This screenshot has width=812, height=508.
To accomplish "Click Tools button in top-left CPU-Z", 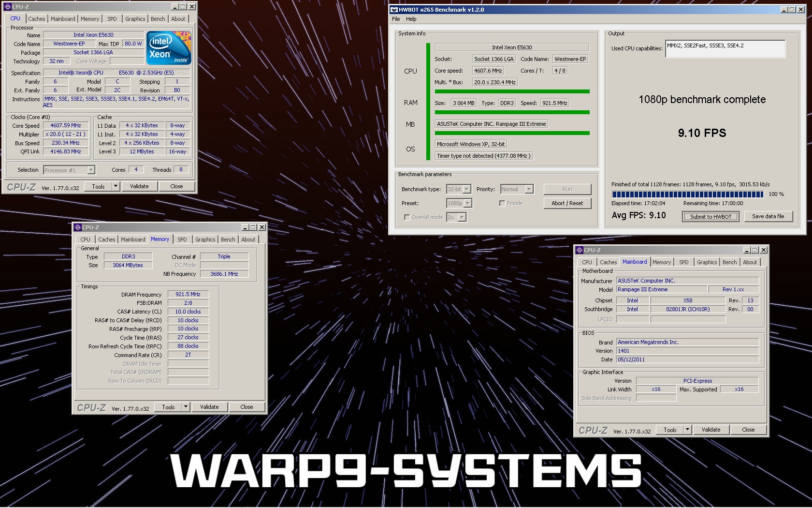I will 98,186.
